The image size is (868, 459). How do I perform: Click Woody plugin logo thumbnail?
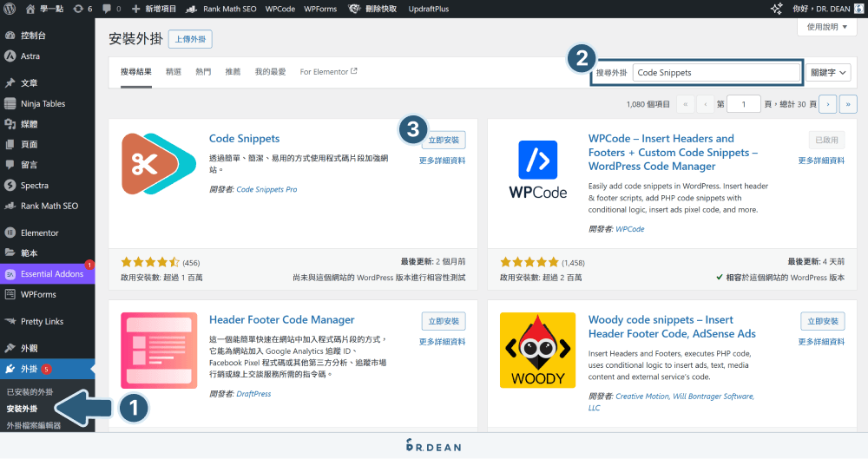coord(537,350)
